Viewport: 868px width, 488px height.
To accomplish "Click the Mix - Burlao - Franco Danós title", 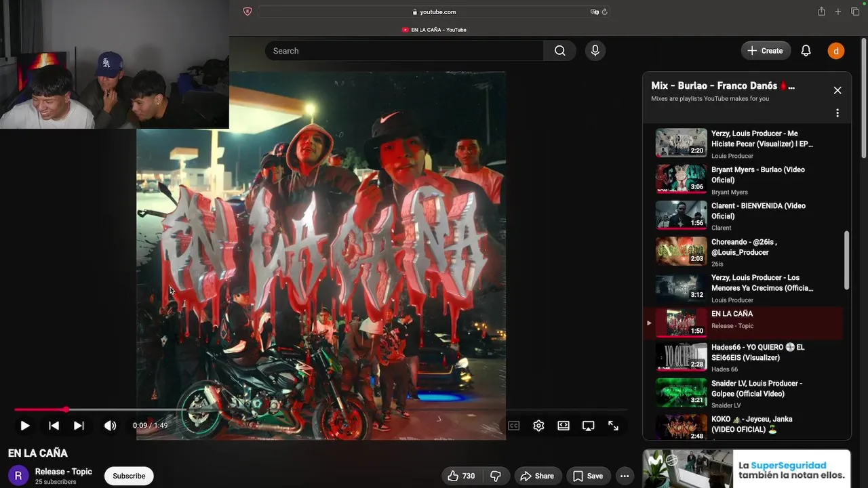I will pyautogui.click(x=723, y=86).
